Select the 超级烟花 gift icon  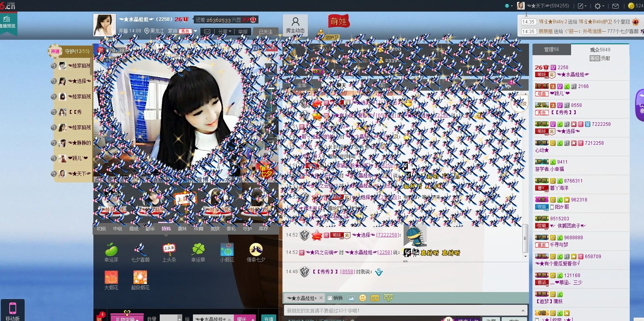pos(140,277)
